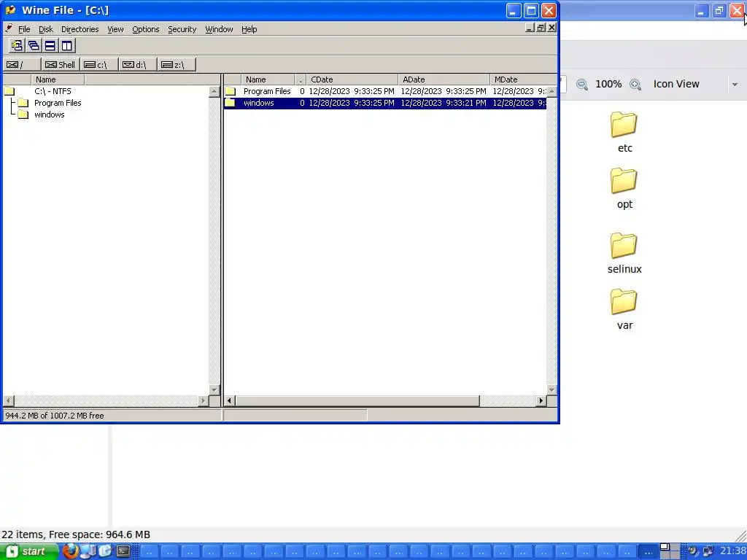Minimize the inner C:\ child window
This screenshot has width=747, height=560.
pos(530,28)
